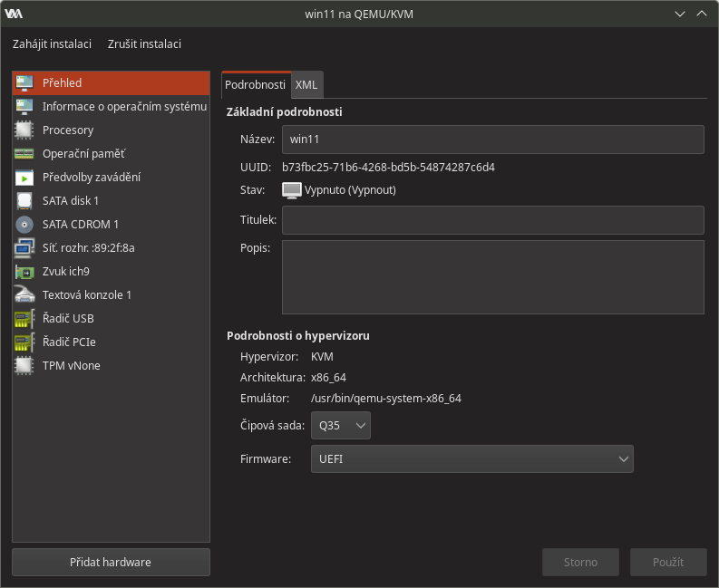Screen dimensions: 719x588
Task: Select the Řadič USB label
Action: tap(68, 319)
